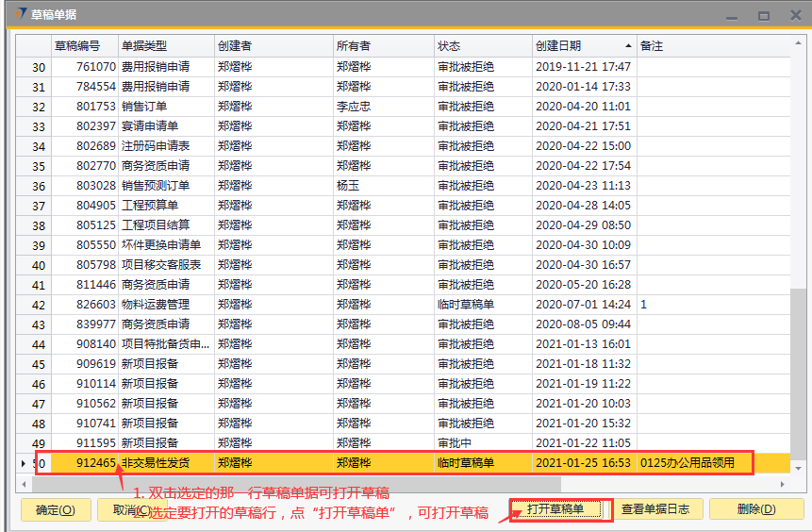Click horizontal scrollbar left arrow
This screenshot has width=812, height=532.
pos(25,484)
